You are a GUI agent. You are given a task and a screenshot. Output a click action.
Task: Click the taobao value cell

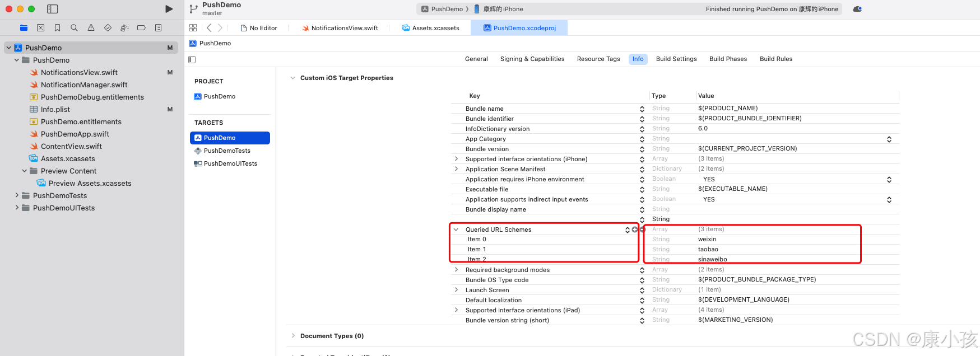click(708, 249)
